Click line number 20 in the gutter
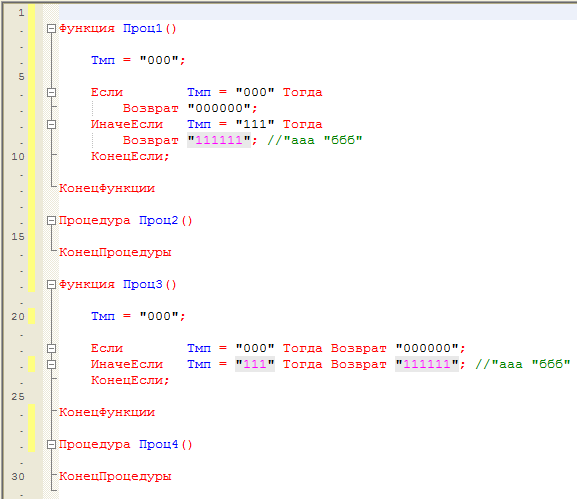This screenshot has height=499, width=577. (18, 316)
